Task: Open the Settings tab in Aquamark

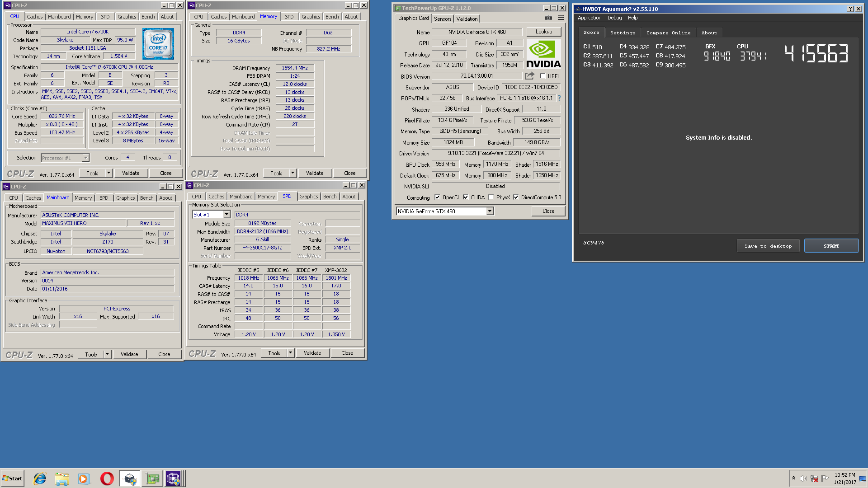Action: (623, 33)
